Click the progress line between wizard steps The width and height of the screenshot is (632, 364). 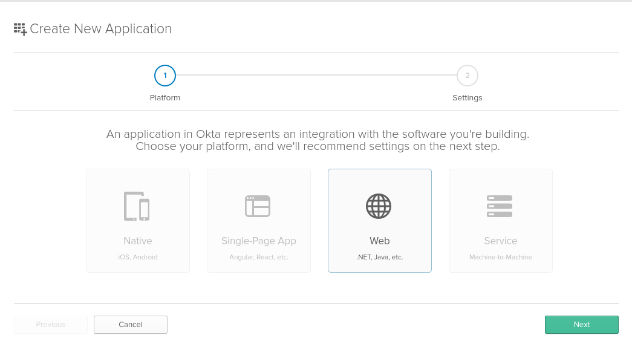[x=316, y=76]
